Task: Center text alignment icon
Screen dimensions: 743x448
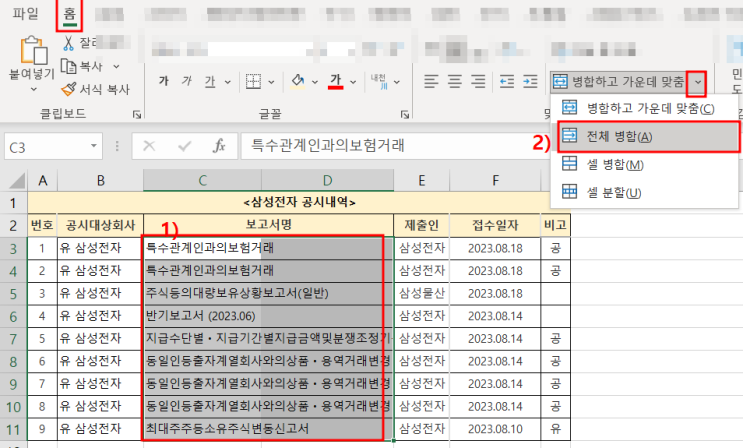Action: (455, 82)
